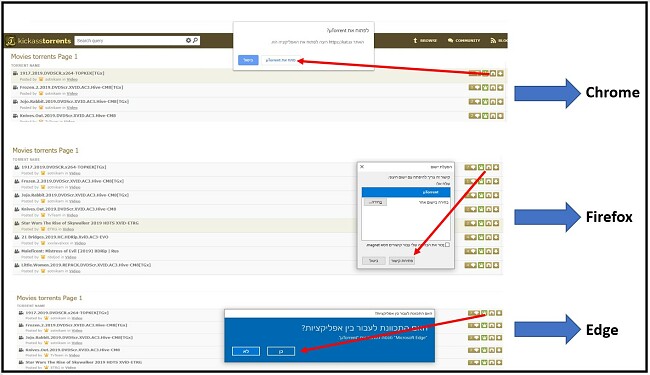This screenshot has width=650, height=375.
Task: Open Star Wars torrent link in Edge panel
Action: 83,362
